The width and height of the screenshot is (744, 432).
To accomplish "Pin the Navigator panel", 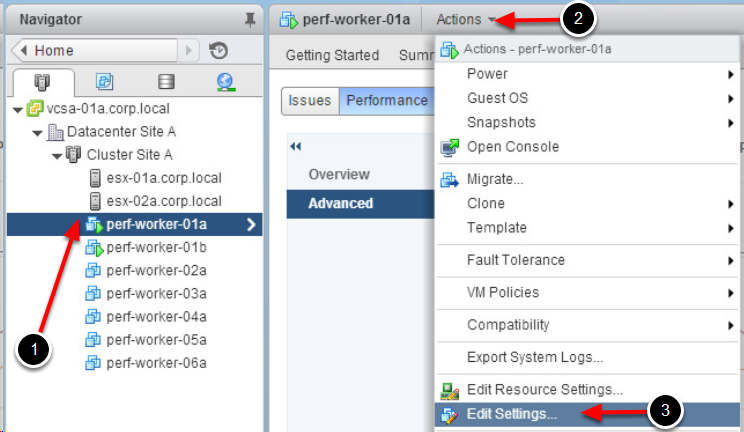I will [x=250, y=19].
